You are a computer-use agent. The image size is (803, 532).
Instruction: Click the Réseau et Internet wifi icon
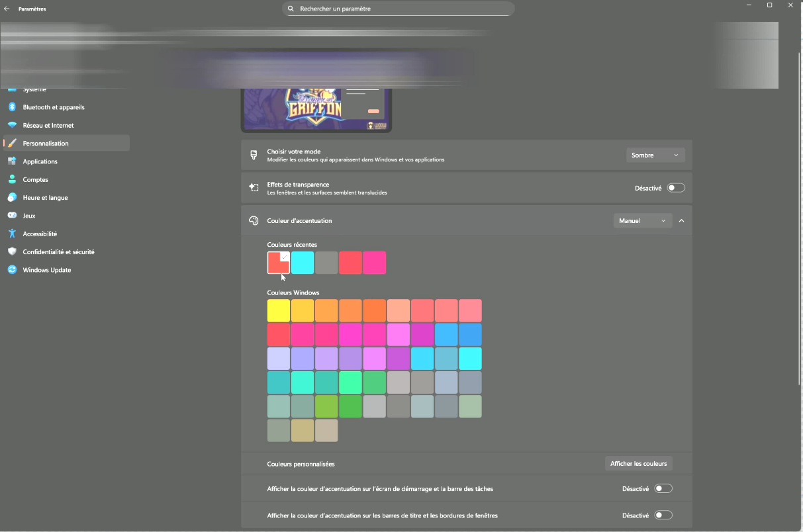12,125
